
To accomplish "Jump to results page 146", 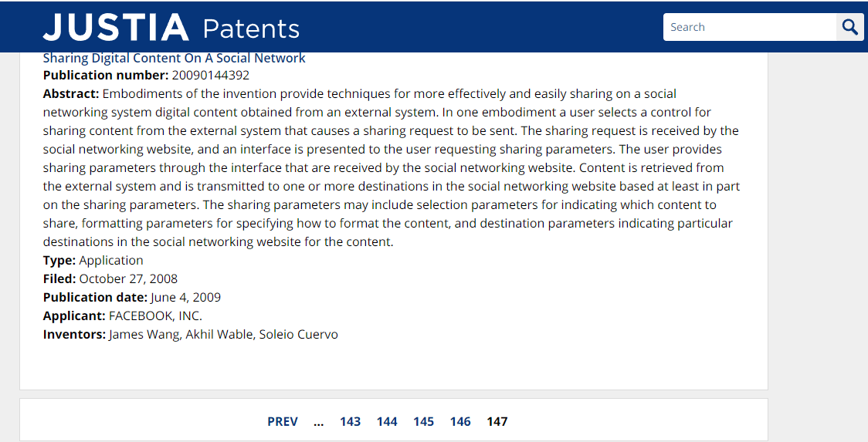I will point(460,421).
